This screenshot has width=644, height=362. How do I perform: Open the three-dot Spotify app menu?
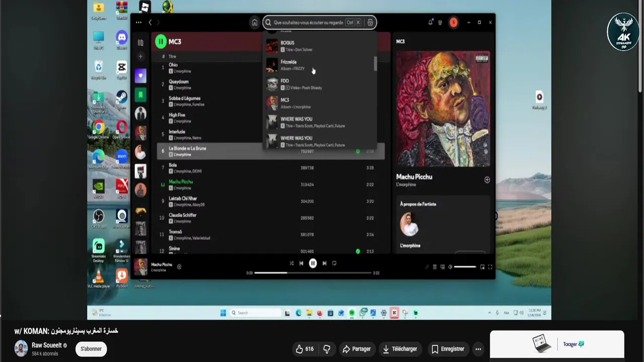(x=138, y=23)
